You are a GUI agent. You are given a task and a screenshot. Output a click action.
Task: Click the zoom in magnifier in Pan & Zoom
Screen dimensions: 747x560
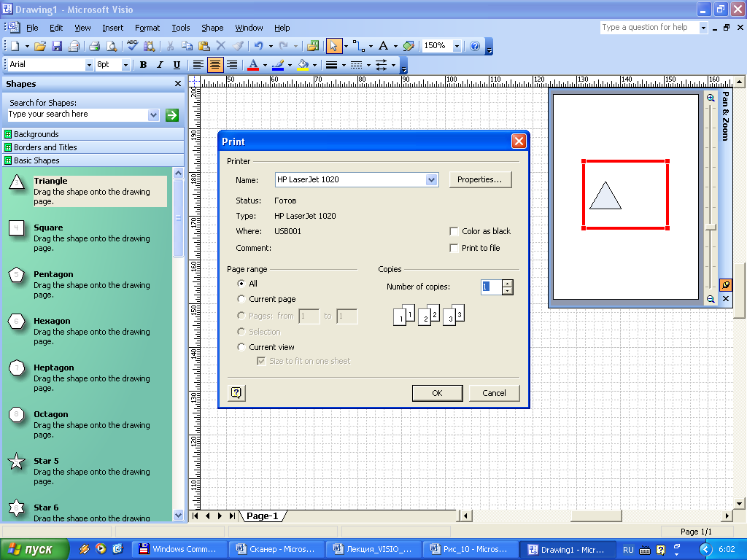[x=711, y=98]
